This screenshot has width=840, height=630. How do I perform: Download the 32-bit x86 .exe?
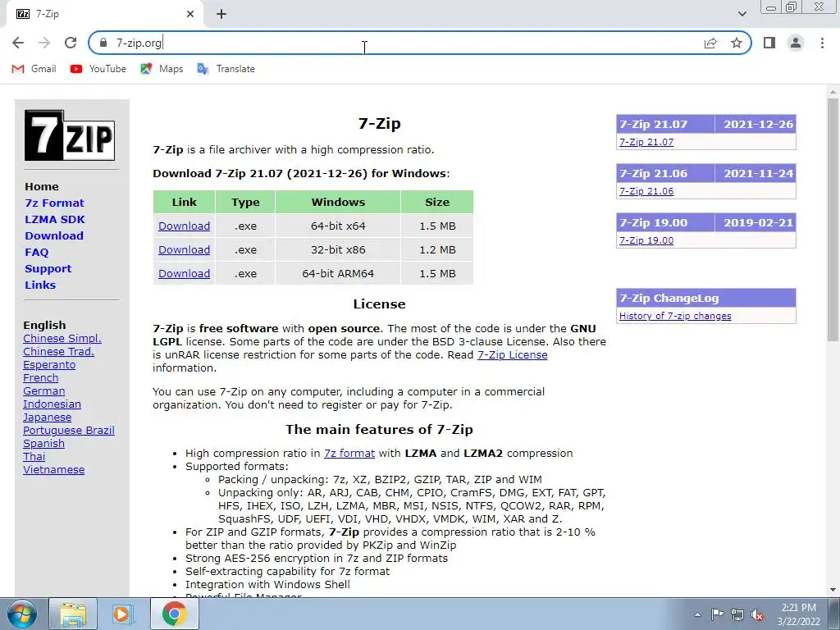tap(185, 249)
